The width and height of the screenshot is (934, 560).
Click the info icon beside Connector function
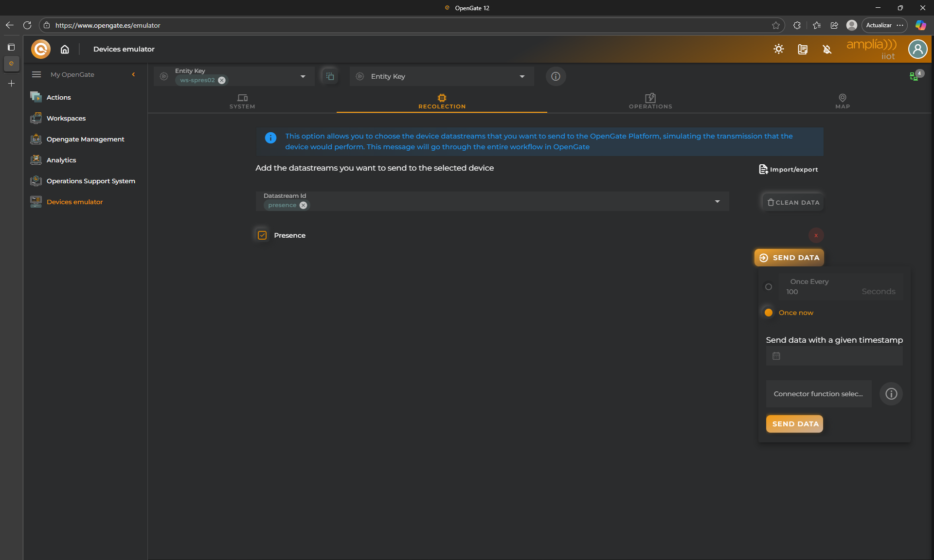point(891,394)
